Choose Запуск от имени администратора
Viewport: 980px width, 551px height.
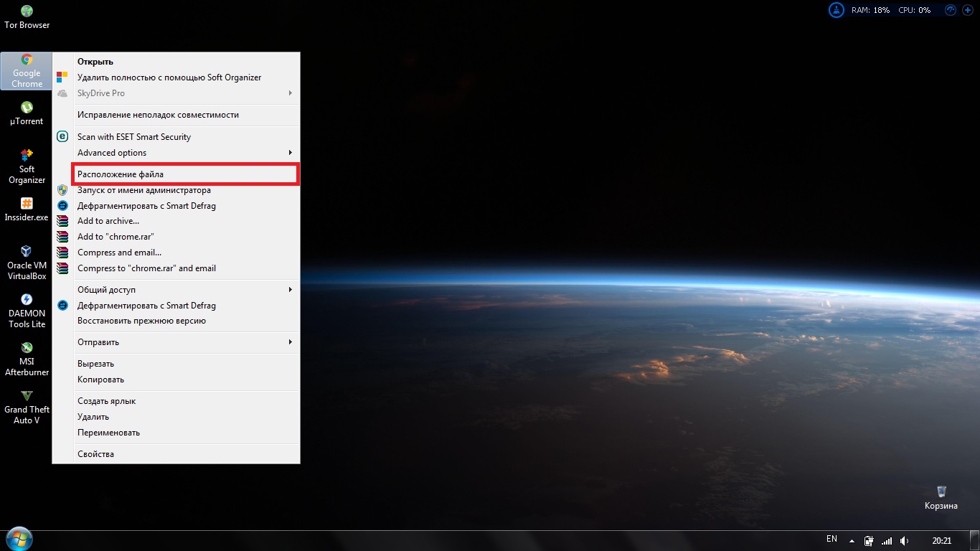tap(144, 190)
